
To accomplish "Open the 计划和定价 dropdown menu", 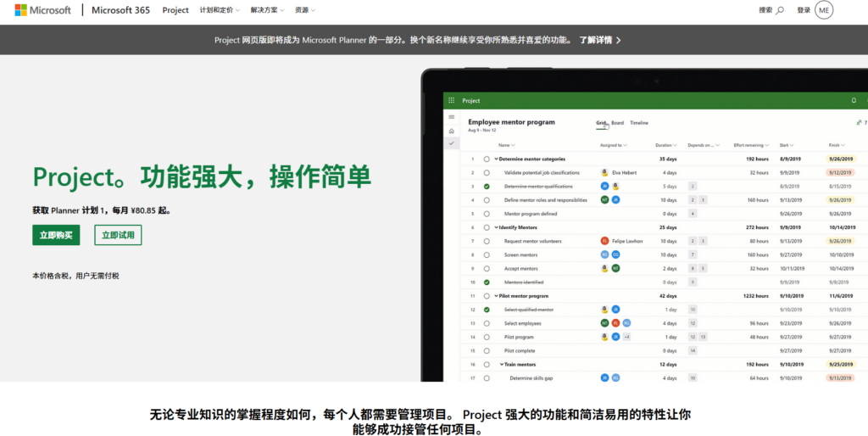I will pyautogui.click(x=220, y=10).
